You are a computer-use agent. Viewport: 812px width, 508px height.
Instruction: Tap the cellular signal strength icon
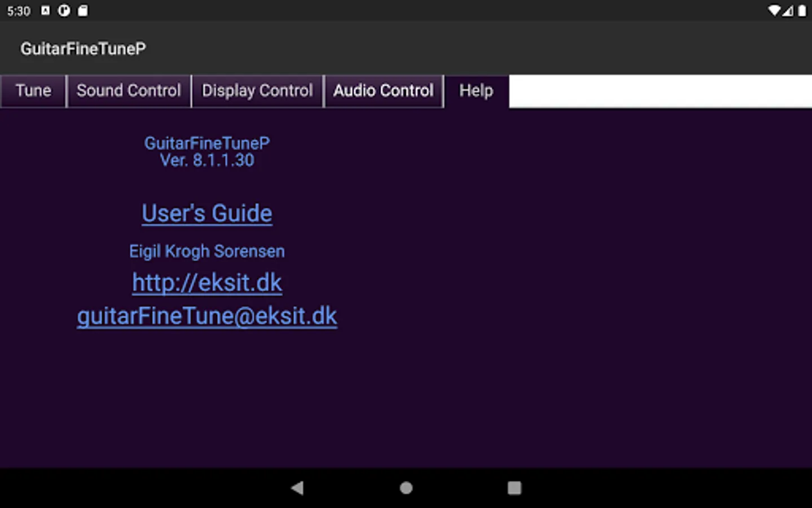pos(788,11)
